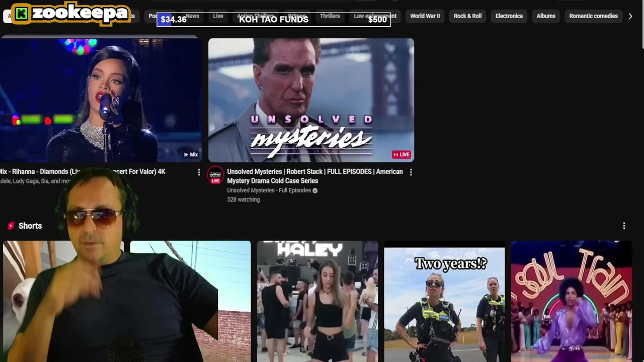Click the Shorts section heading
The height and width of the screenshot is (362, 644).
pos(30,226)
